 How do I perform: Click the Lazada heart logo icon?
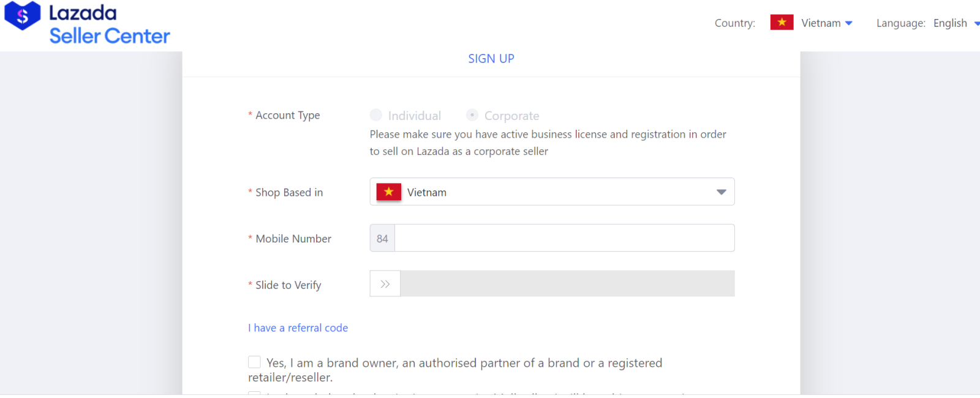(23, 15)
